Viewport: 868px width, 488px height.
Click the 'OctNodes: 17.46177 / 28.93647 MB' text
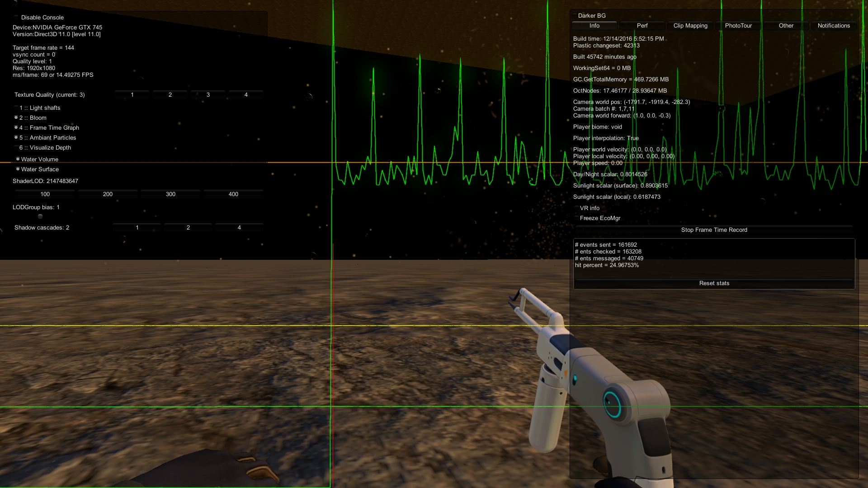pyautogui.click(x=620, y=90)
